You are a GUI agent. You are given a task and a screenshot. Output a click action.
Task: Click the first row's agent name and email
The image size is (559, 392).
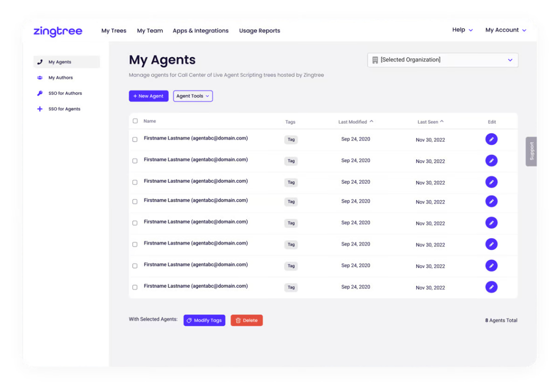coord(195,138)
